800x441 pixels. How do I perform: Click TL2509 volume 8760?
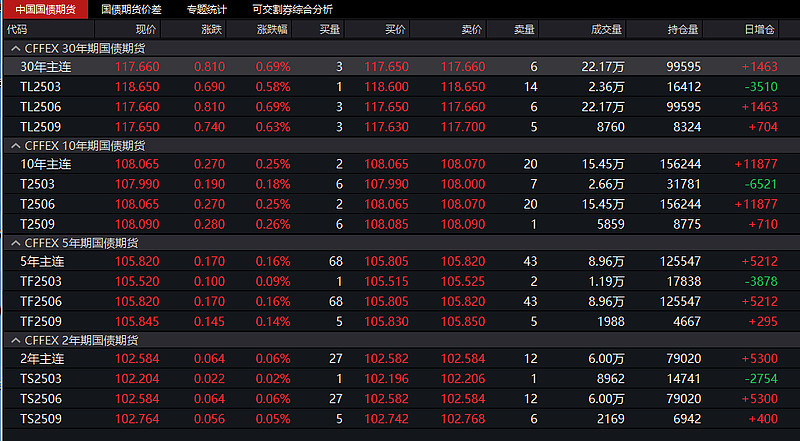611,127
